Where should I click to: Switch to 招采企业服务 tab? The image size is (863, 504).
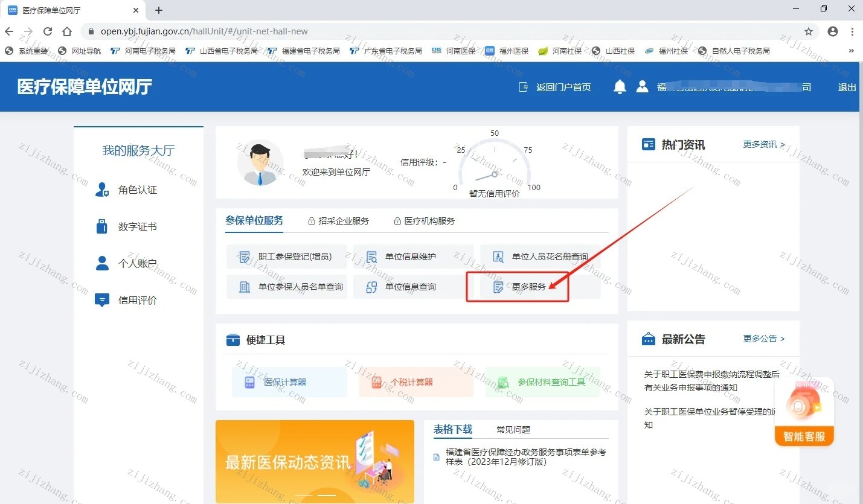coord(338,221)
